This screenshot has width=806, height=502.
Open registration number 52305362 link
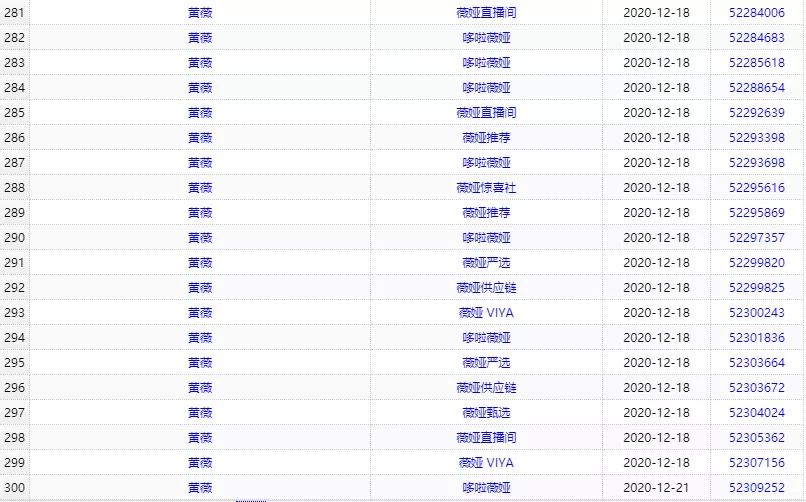coord(757,438)
